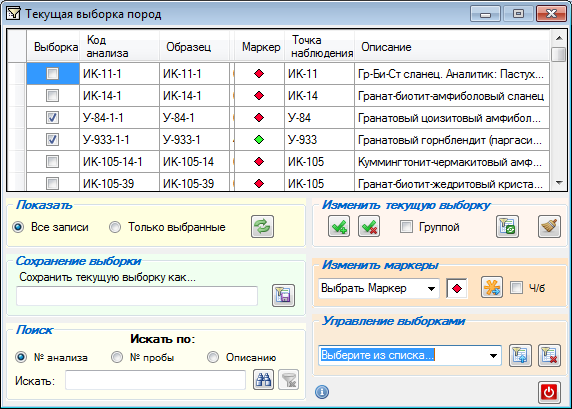Click the green checkmark plus icon
572x409 pixels.
coord(339,226)
